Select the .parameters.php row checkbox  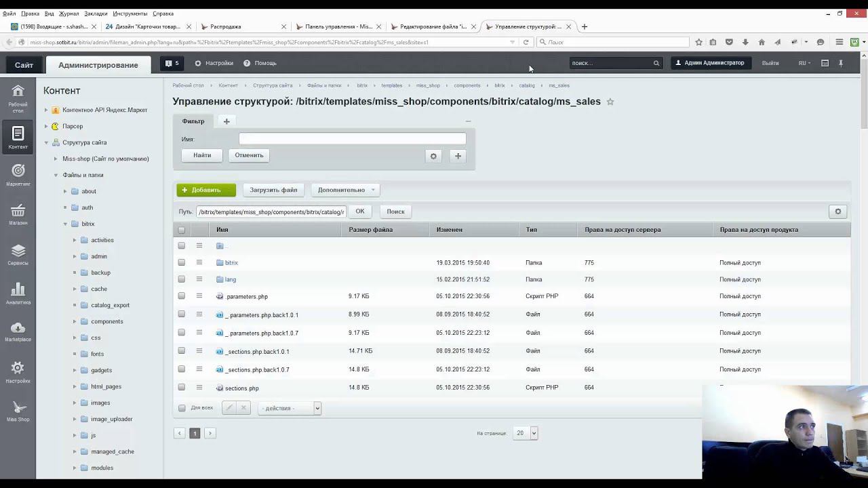tap(181, 296)
